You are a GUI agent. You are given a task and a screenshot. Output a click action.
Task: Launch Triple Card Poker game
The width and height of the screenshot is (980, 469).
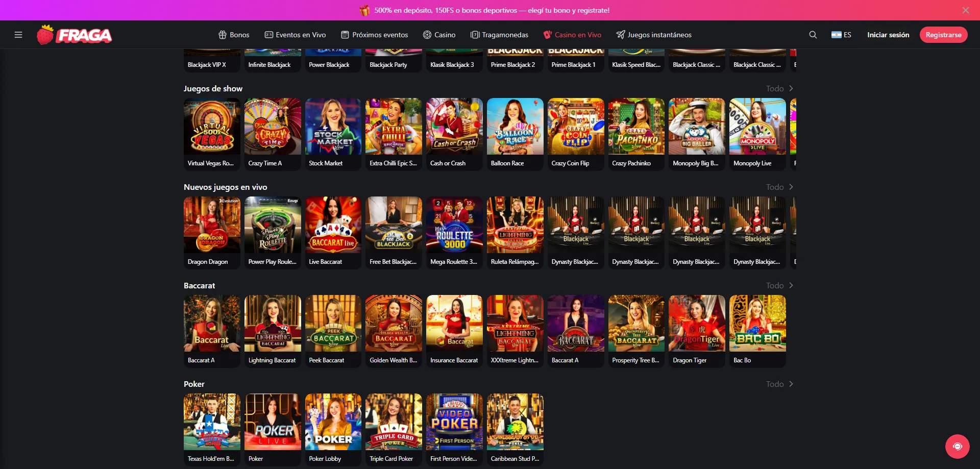click(x=394, y=430)
